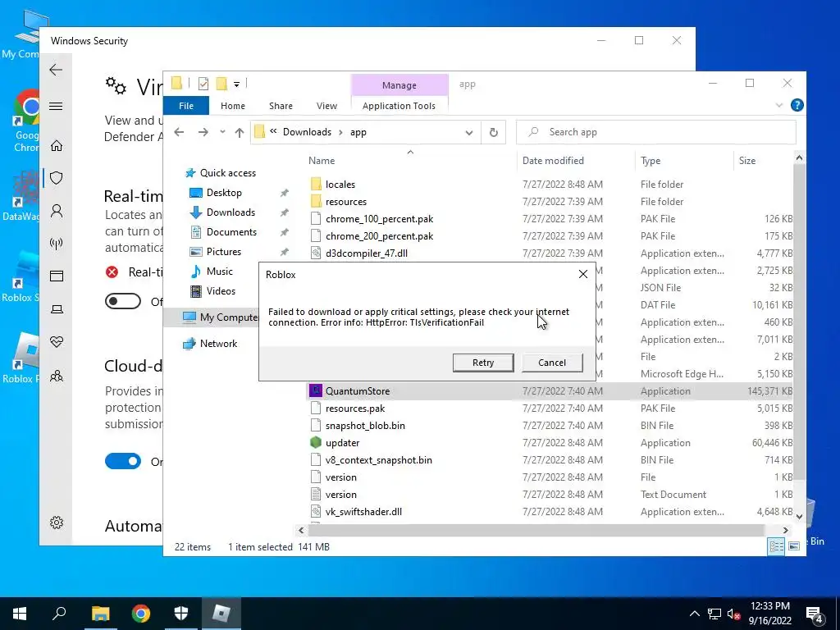The width and height of the screenshot is (840, 630).
Task: Click Downloads in the address breadcrumb
Action: pyautogui.click(x=307, y=132)
